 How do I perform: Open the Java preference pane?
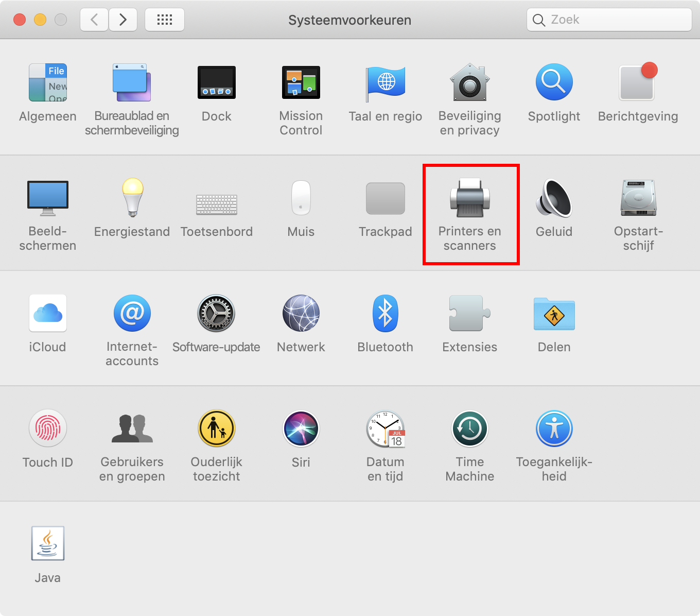(48, 544)
